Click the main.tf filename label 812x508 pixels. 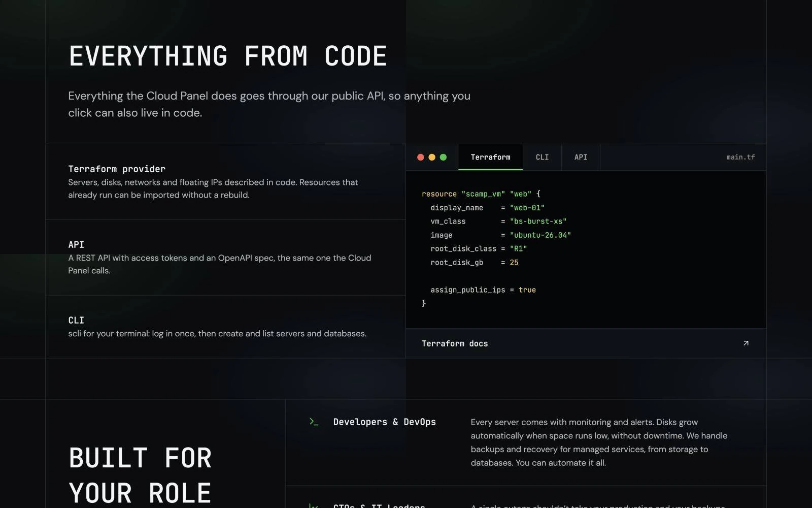point(740,157)
